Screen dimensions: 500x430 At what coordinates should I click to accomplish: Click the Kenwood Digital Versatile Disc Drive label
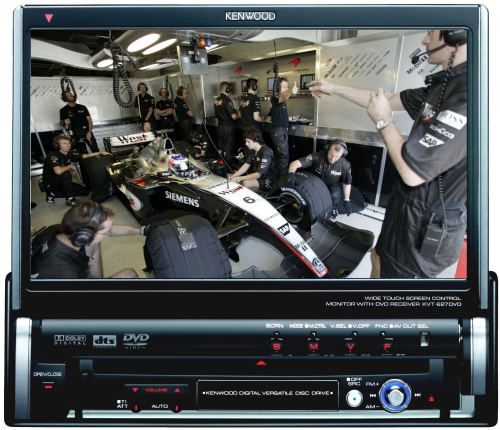click(x=268, y=393)
